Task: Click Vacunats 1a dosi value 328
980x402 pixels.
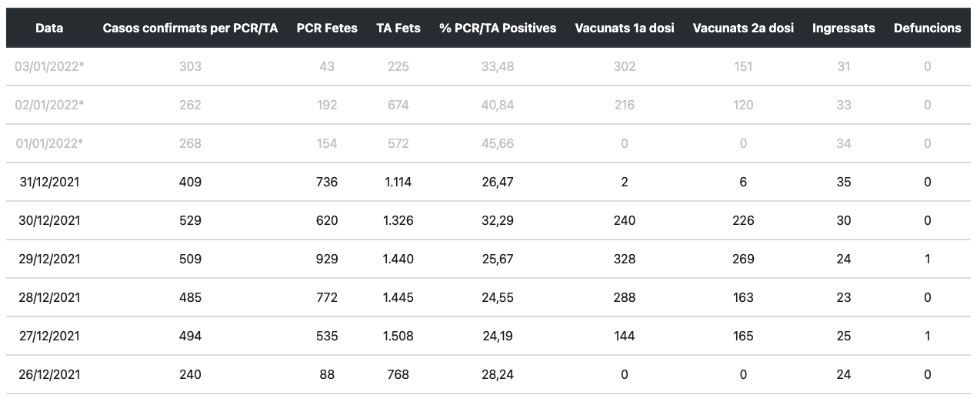Action: [625, 259]
